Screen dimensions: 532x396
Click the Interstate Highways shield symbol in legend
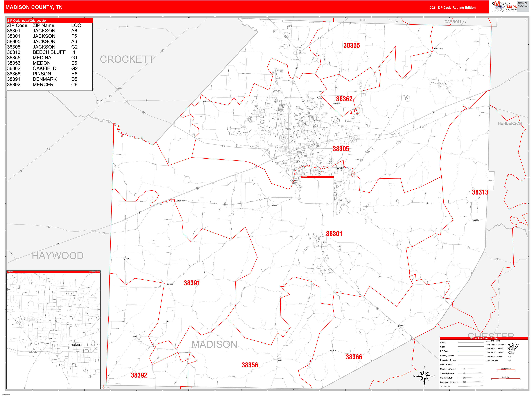[x=464, y=382]
